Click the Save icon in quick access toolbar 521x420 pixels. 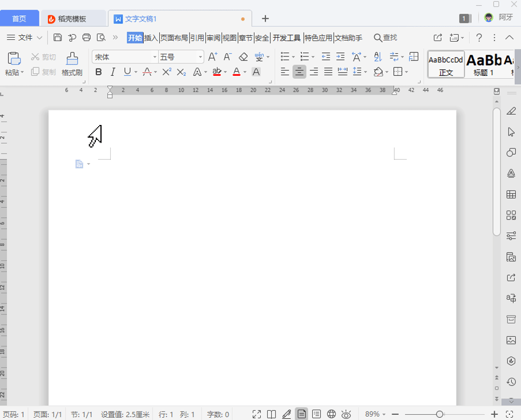[x=58, y=38]
